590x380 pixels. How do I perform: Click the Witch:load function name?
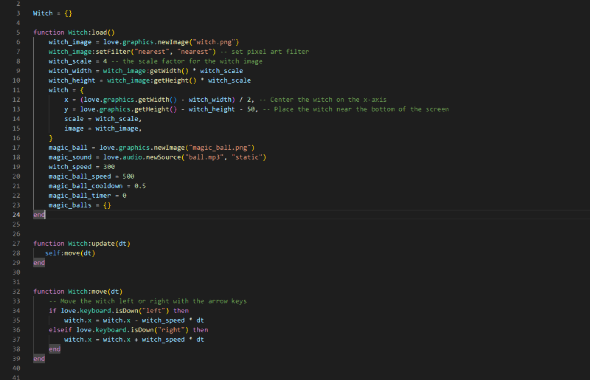[x=87, y=33]
